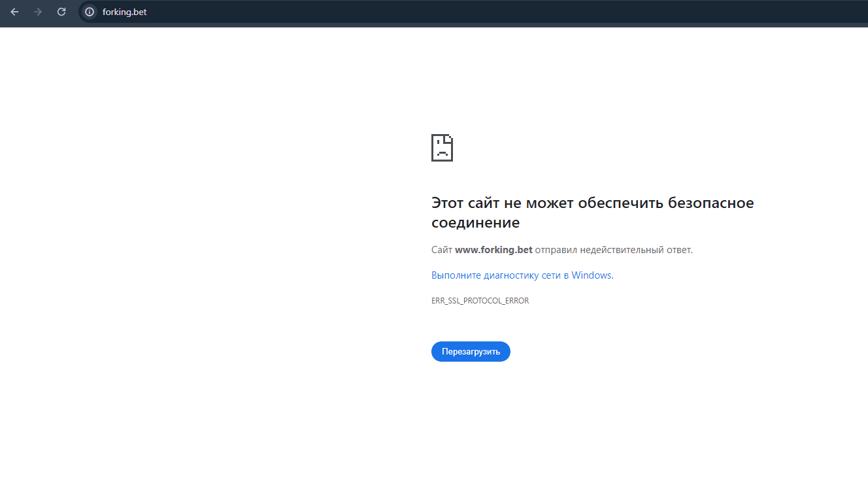Viewport: 868px width, 484px height.
Task: Click the www.forking.bet error message text
Action: point(561,250)
